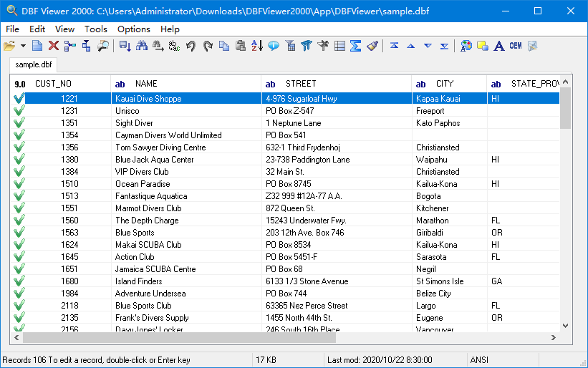Toggle checkmark for record 2118
Image resolution: width=588 pixels, height=368 pixels.
point(19,306)
